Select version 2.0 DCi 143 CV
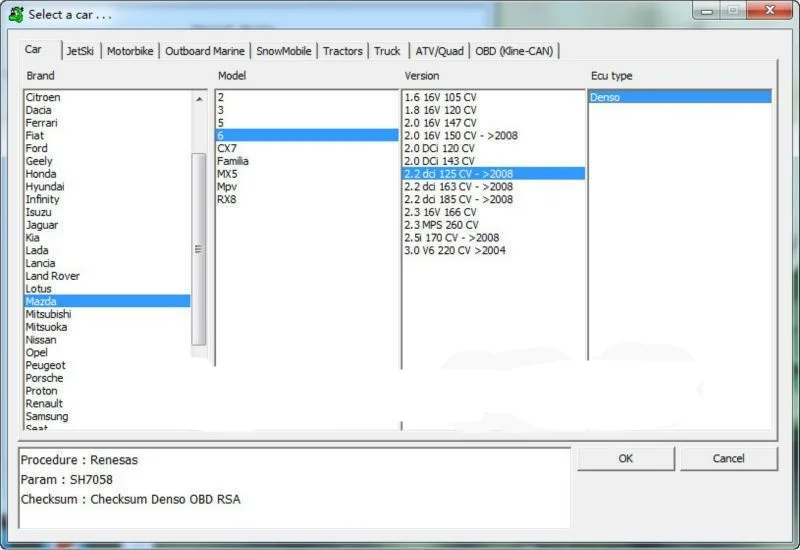800x550 pixels. pos(494,161)
